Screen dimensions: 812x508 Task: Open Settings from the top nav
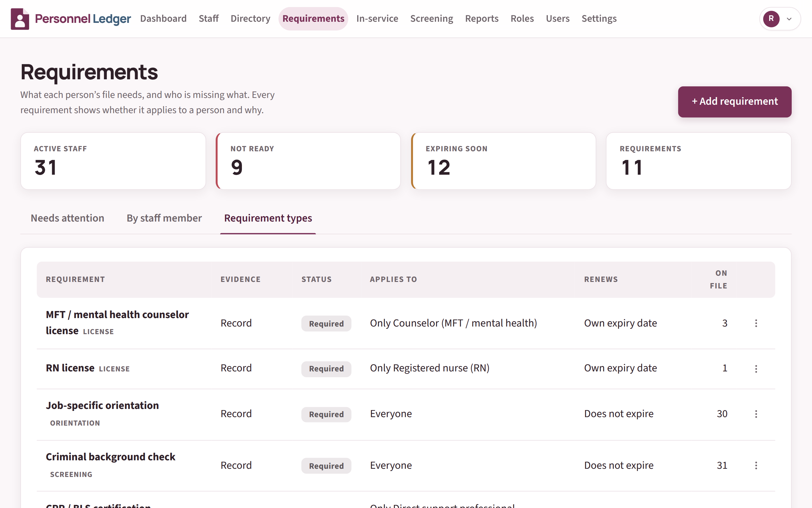pos(599,18)
